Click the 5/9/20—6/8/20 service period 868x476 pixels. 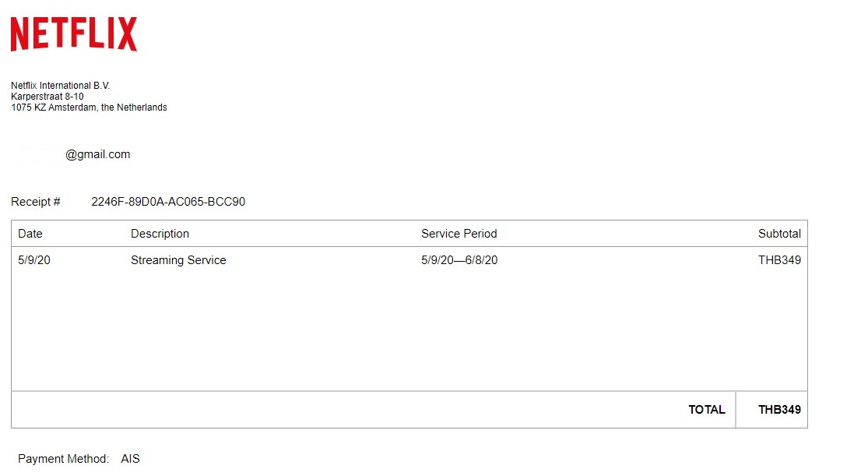tap(459, 260)
